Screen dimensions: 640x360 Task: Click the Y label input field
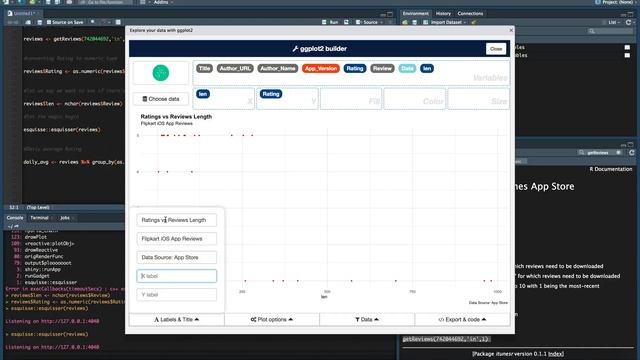coord(177,295)
